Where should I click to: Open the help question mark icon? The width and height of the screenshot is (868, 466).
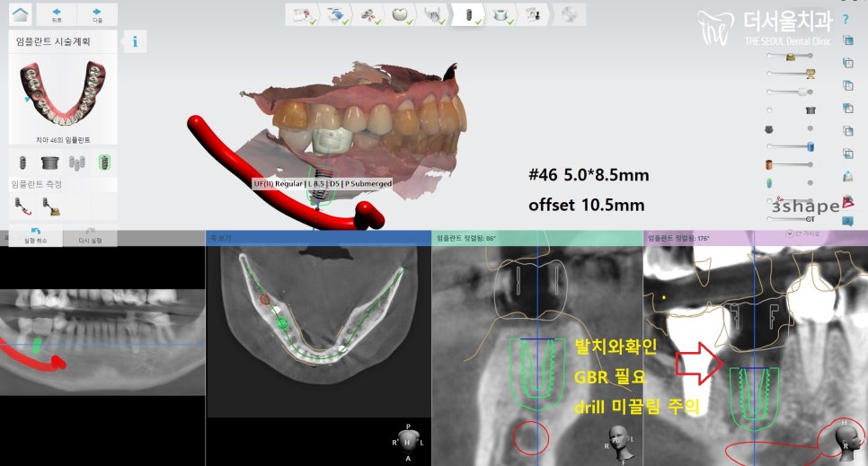pos(846,19)
